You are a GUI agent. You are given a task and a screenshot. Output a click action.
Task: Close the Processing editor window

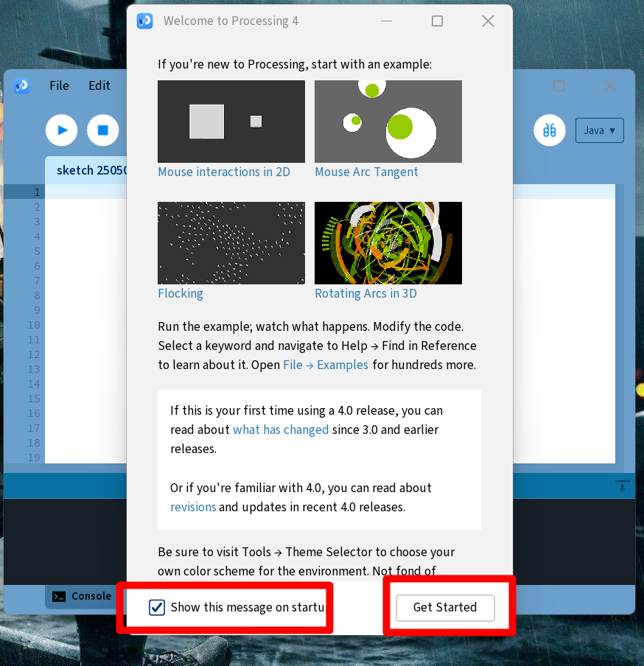click(609, 85)
